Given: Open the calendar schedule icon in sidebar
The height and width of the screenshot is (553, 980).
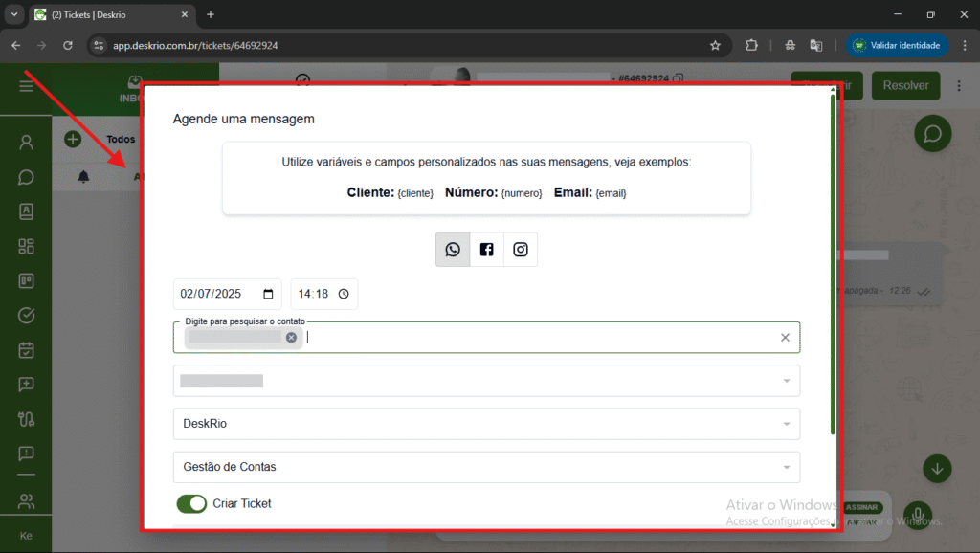Looking at the screenshot, I should tap(26, 350).
